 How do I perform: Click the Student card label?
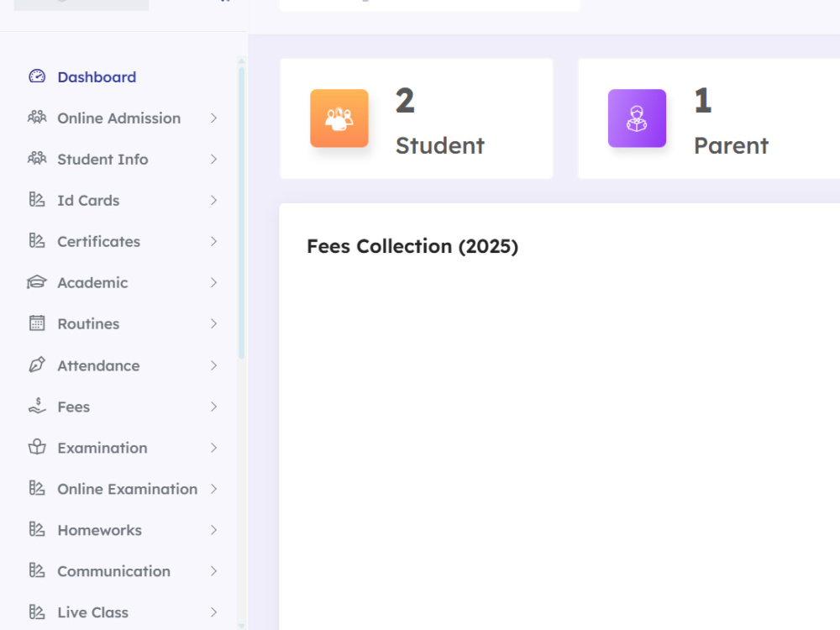coord(440,145)
